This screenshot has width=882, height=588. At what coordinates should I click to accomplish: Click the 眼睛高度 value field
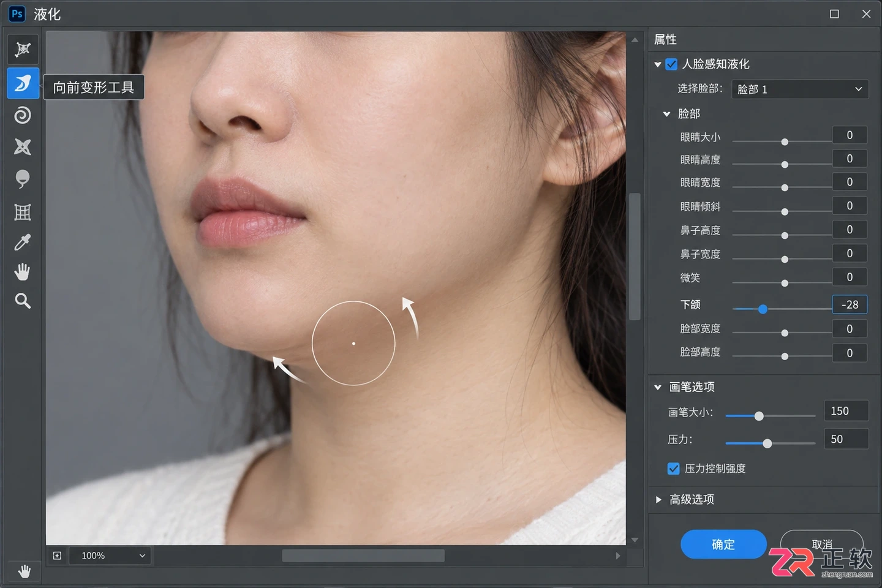pyautogui.click(x=850, y=159)
